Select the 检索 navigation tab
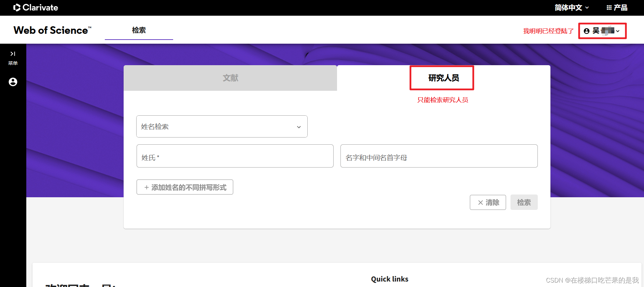The width and height of the screenshot is (644, 287). click(139, 30)
